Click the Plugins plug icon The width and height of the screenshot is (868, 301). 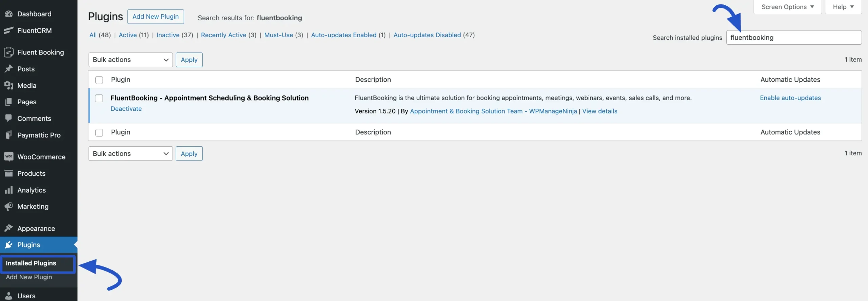[x=8, y=245]
